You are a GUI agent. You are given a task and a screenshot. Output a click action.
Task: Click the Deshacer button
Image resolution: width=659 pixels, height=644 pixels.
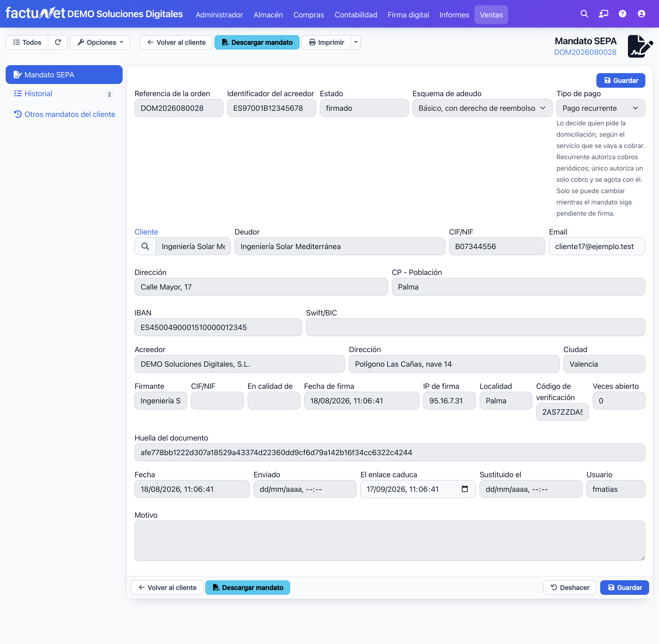[x=570, y=588]
